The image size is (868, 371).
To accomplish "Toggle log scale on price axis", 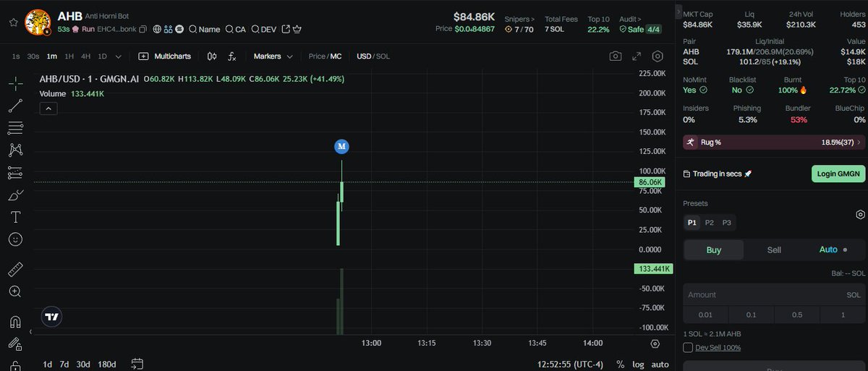I will click(638, 364).
